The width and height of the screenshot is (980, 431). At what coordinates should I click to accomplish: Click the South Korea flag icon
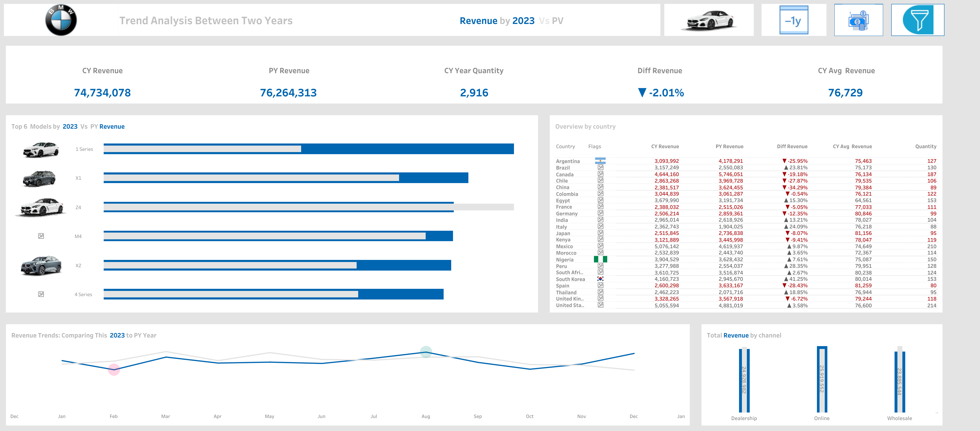click(x=600, y=279)
